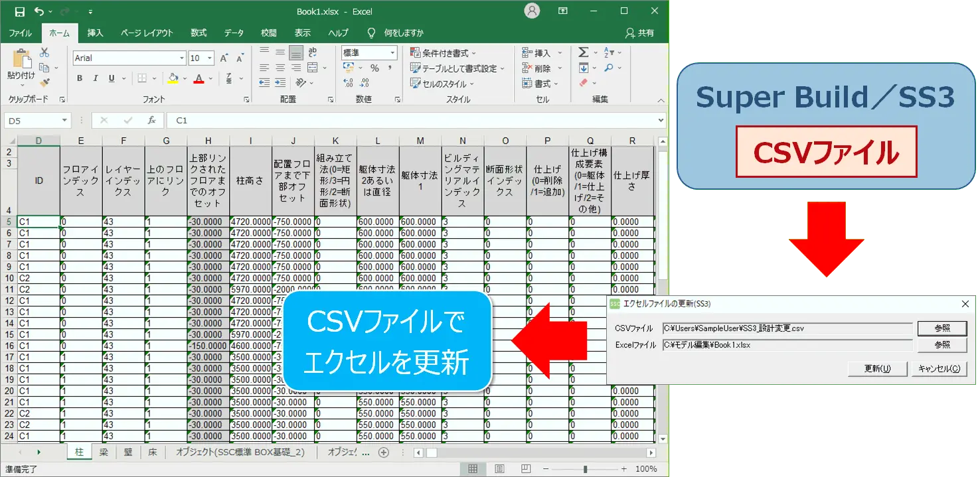Activate the Format Painter brush

[x=44, y=83]
